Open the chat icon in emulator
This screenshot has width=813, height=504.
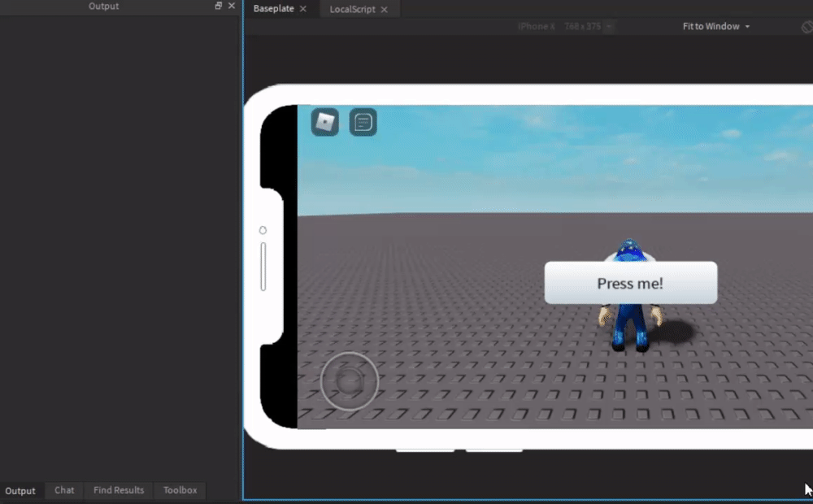[x=363, y=123]
